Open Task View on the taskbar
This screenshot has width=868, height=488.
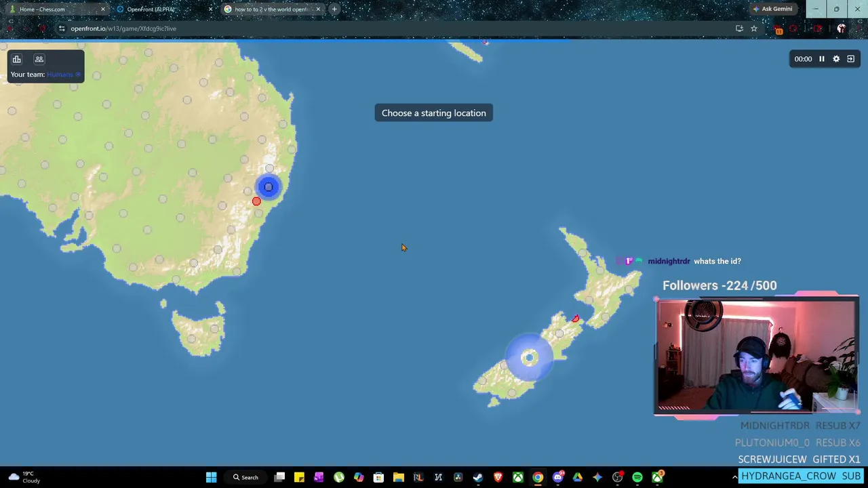pos(279,477)
